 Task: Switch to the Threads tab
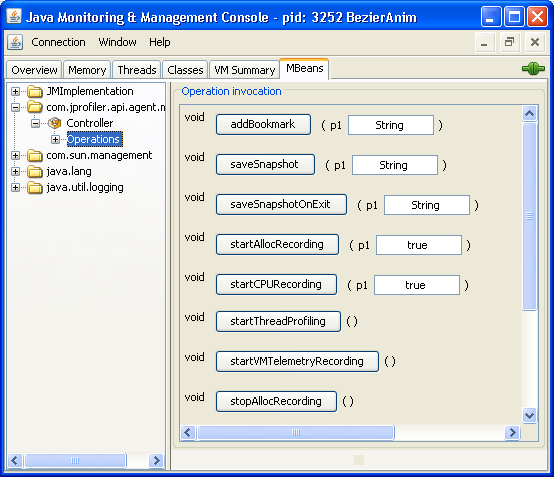coord(137,70)
